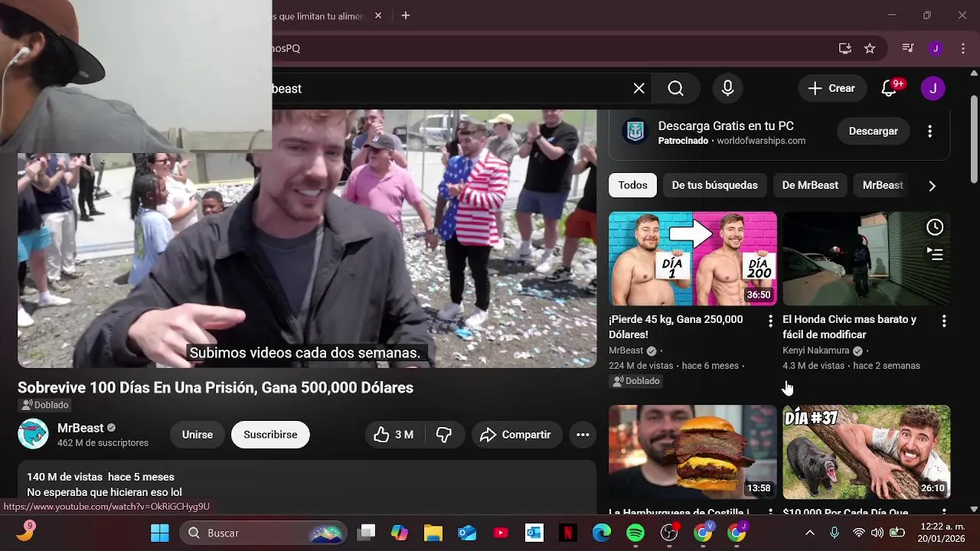Image resolution: width=980 pixels, height=551 pixels.
Task: Open Task View on the taskbar
Action: point(367,533)
